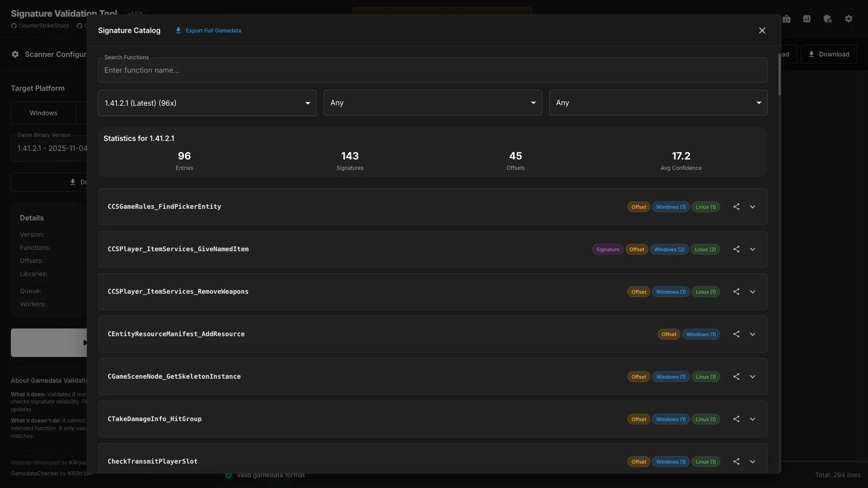Click Offset tag on AddResource row

point(669,334)
